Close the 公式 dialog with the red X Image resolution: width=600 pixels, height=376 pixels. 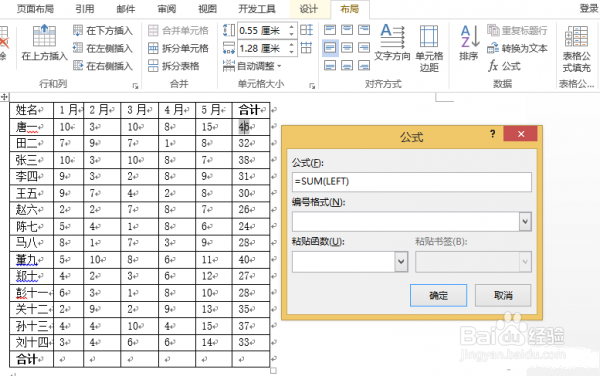point(520,133)
